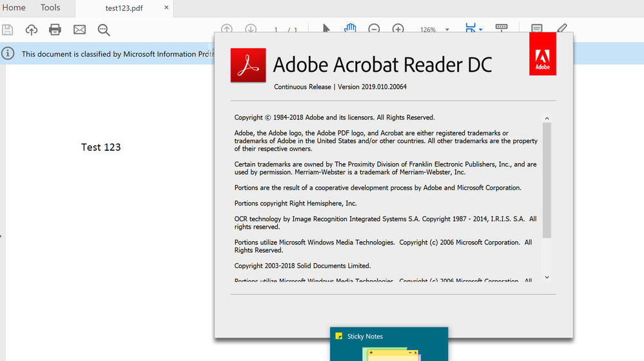Click the upload to cloud icon
The width and height of the screenshot is (644, 361).
[x=31, y=30]
